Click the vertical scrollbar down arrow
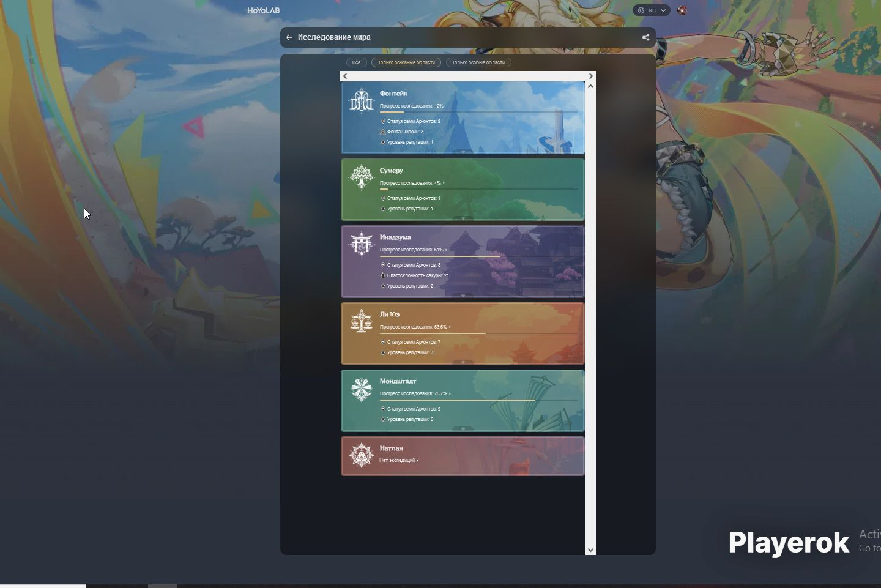 (x=590, y=549)
